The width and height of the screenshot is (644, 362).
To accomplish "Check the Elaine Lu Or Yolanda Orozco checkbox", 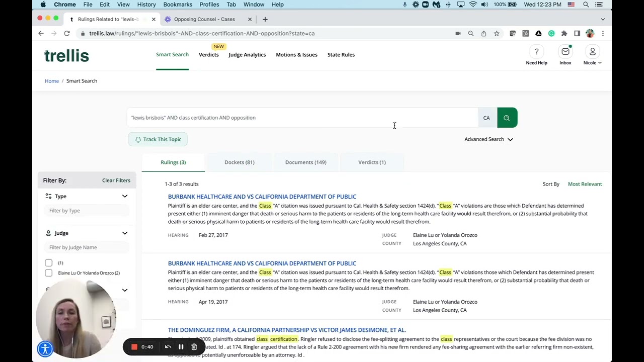I will pos(49,273).
